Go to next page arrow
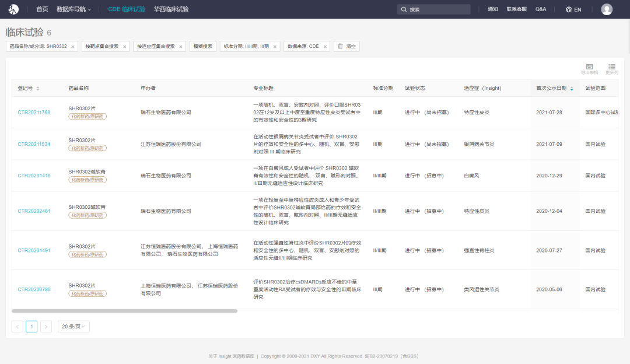This screenshot has height=364, width=630. (x=46, y=327)
